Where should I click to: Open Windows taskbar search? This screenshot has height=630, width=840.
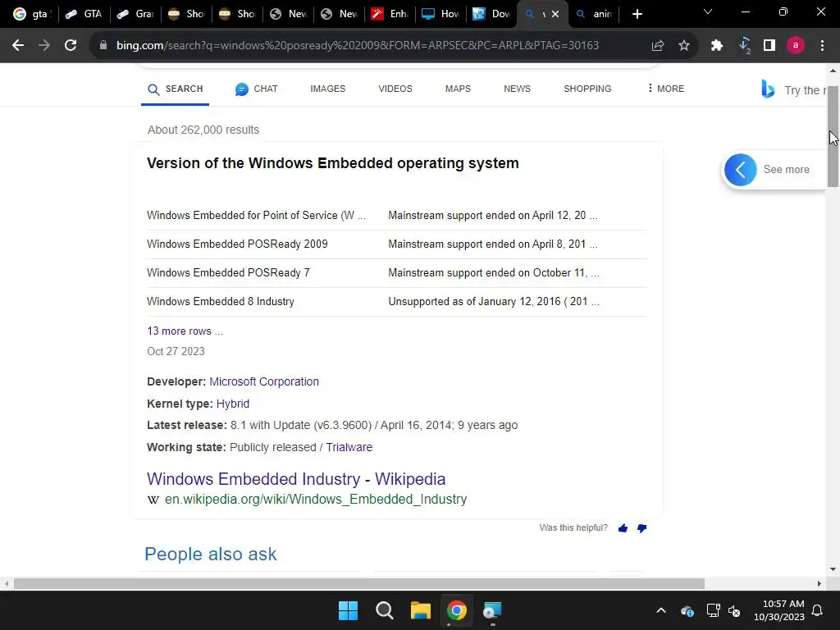click(384, 610)
